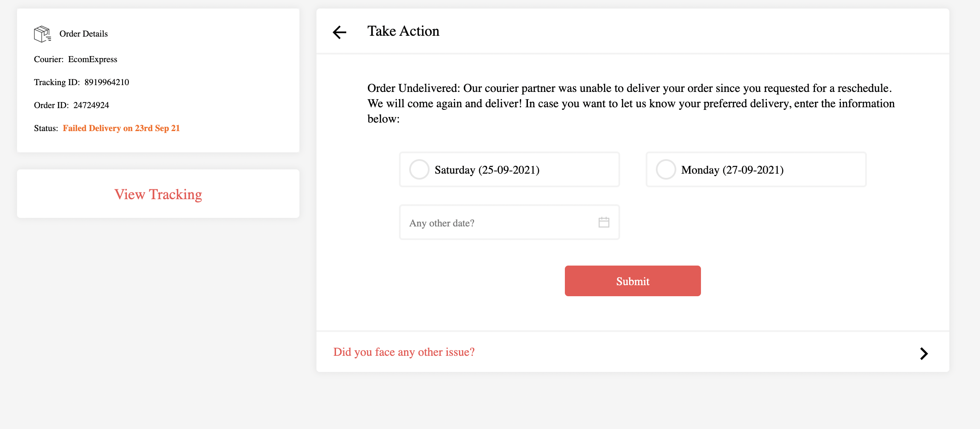Screen dimensions: 980x429
Task: Click the EcomExpress courier name
Action: (93, 59)
